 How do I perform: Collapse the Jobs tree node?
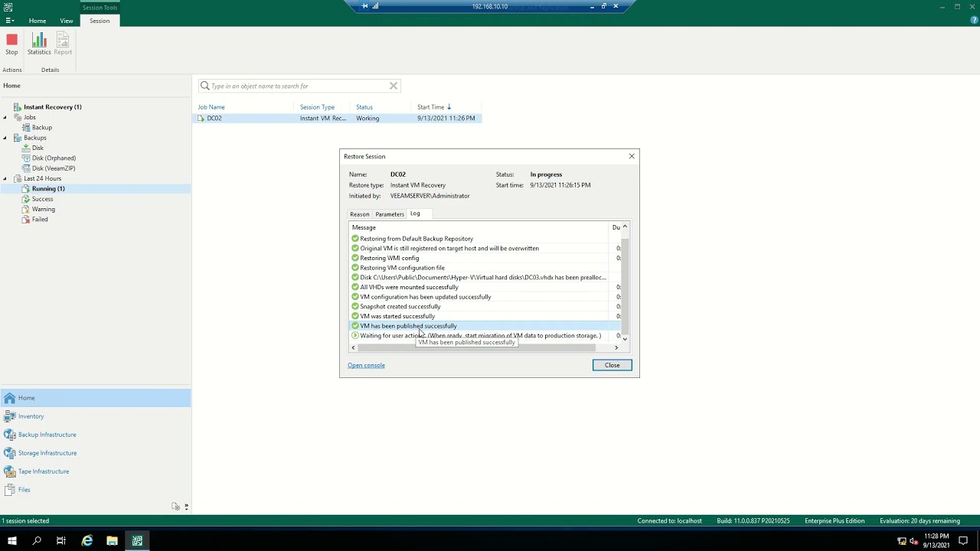(x=5, y=117)
